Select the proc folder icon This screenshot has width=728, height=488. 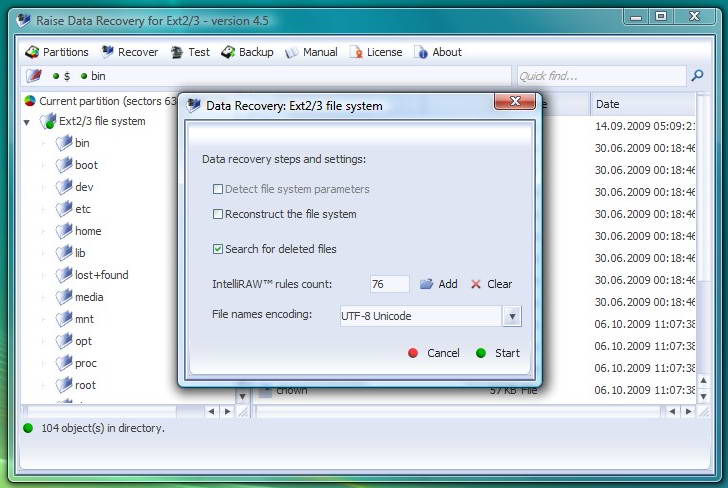64,363
